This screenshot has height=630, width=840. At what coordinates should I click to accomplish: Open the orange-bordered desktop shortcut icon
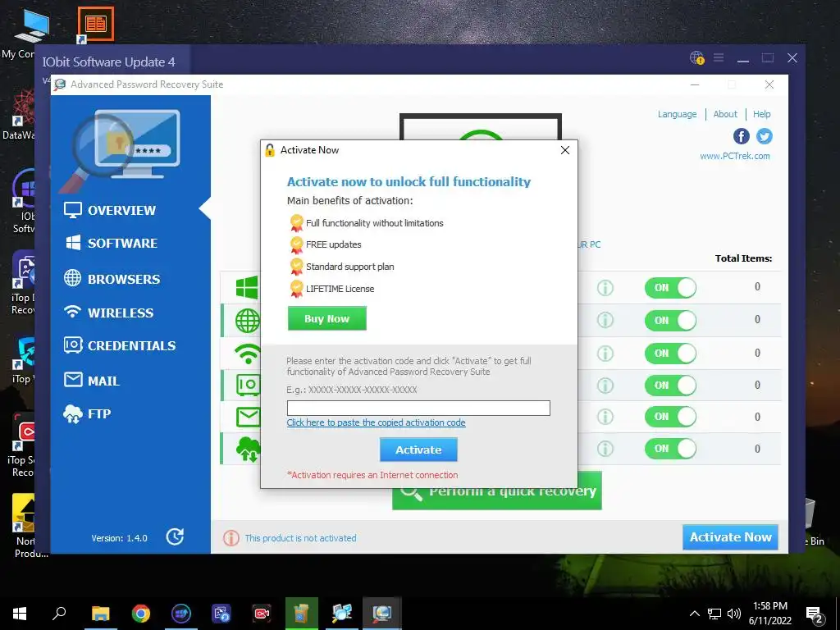96,24
